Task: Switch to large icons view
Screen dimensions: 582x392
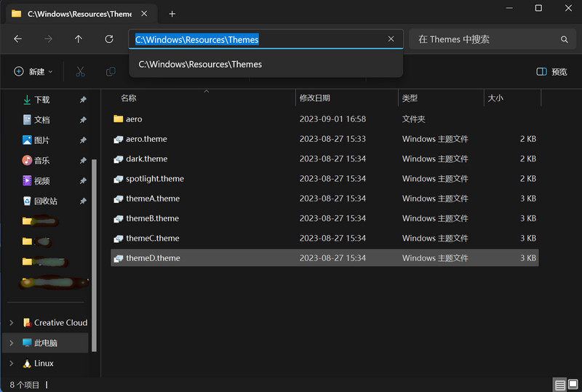Action: coord(573,385)
